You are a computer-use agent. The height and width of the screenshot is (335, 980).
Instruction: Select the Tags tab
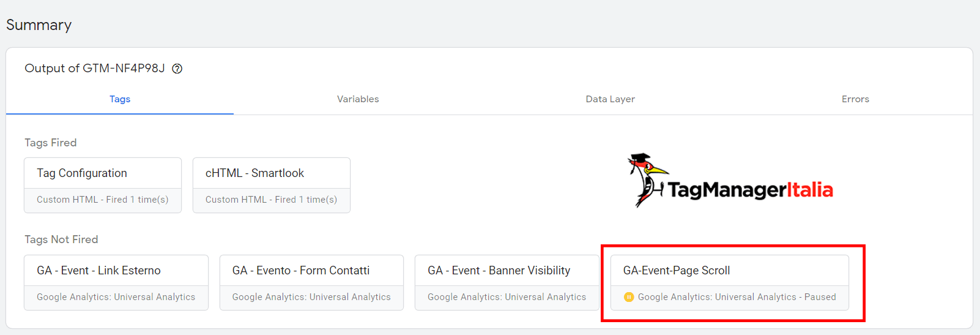tap(120, 99)
